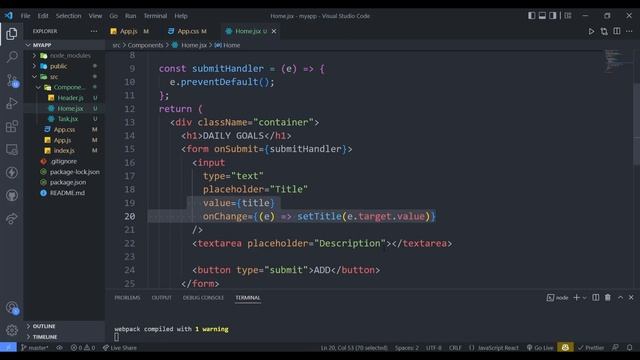This screenshot has width=640, height=360.
Task: Open editor More Actions ellipsis
Action: pos(629,31)
